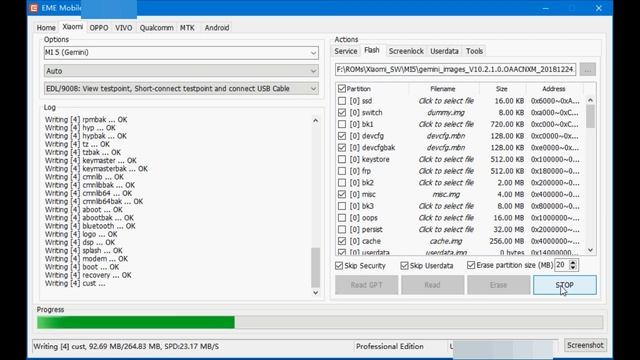Uncheck the switch partition checkbox

coord(342,112)
